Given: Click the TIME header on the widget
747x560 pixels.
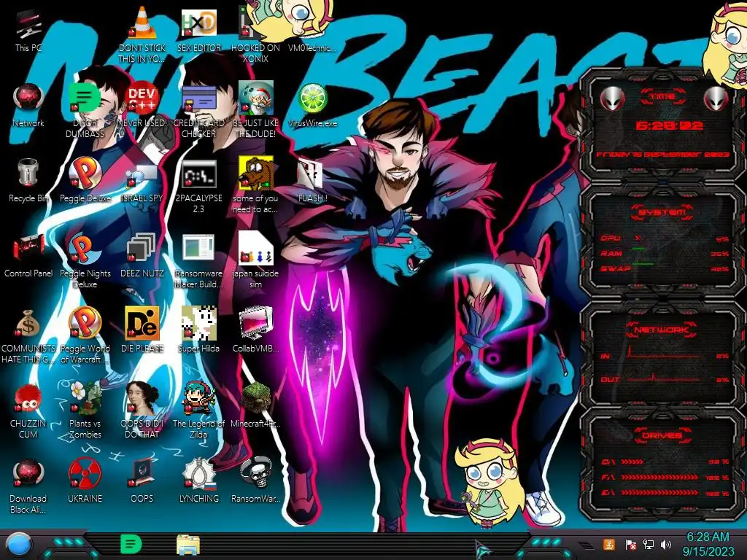Looking at the screenshot, I should tap(662, 97).
